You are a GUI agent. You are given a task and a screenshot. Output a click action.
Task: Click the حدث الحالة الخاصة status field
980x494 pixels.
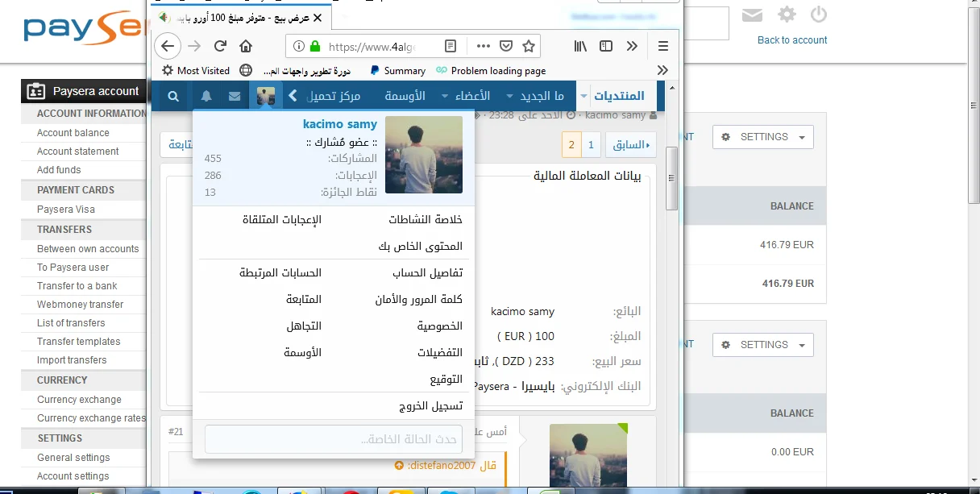point(334,439)
